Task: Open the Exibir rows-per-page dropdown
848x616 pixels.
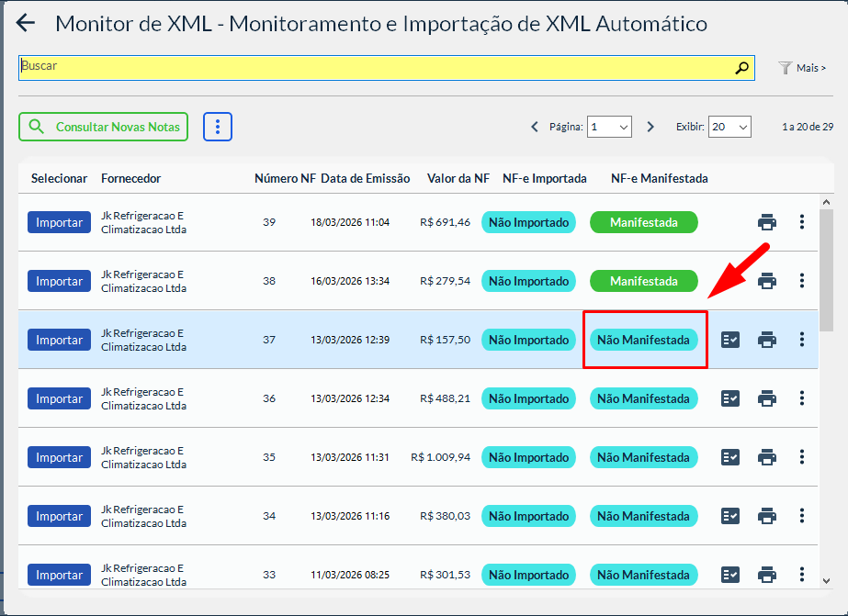Action: pyautogui.click(x=730, y=128)
